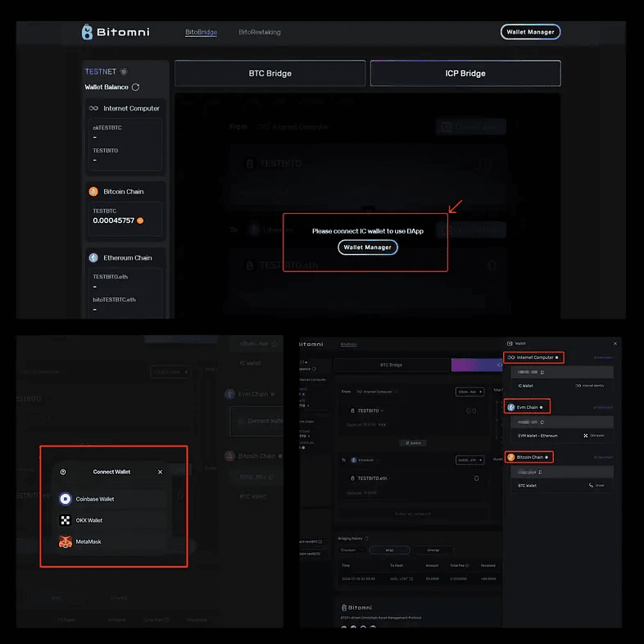
Task: Click the orange Bitcoin Chain icon in Wallet Balance sidebar
Action: (93, 192)
